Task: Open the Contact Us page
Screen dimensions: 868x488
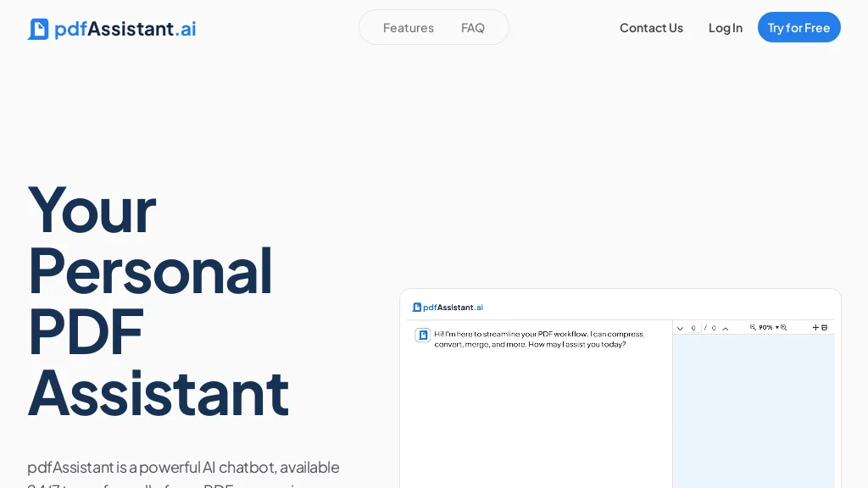Action: (651, 27)
